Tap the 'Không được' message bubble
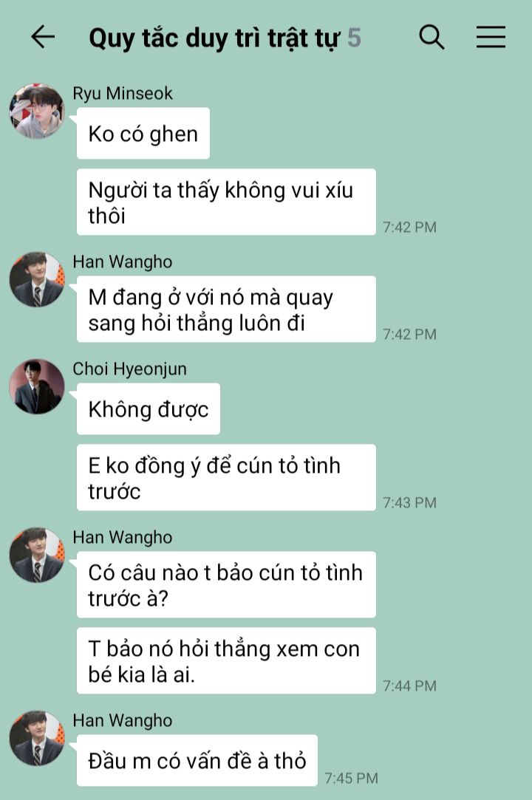The image size is (532, 800). pos(148,408)
